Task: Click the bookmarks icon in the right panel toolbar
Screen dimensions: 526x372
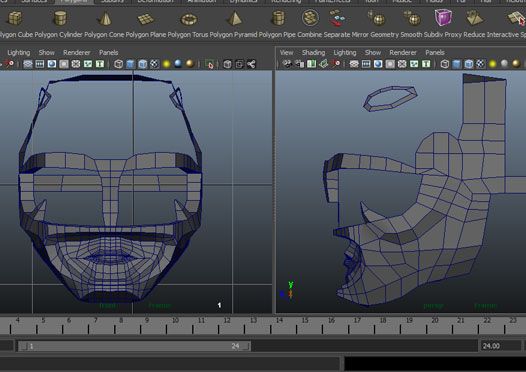Action: [x=312, y=64]
